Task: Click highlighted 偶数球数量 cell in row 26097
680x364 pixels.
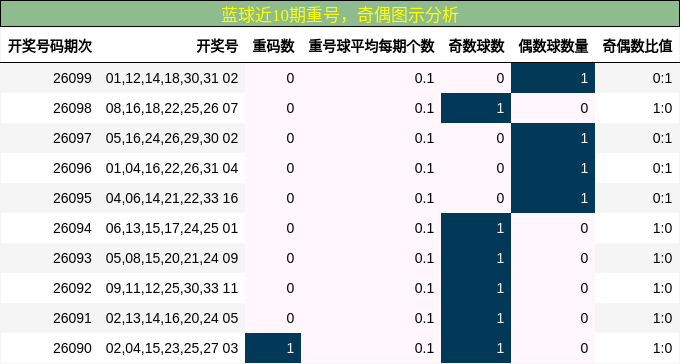Action: coord(553,138)
